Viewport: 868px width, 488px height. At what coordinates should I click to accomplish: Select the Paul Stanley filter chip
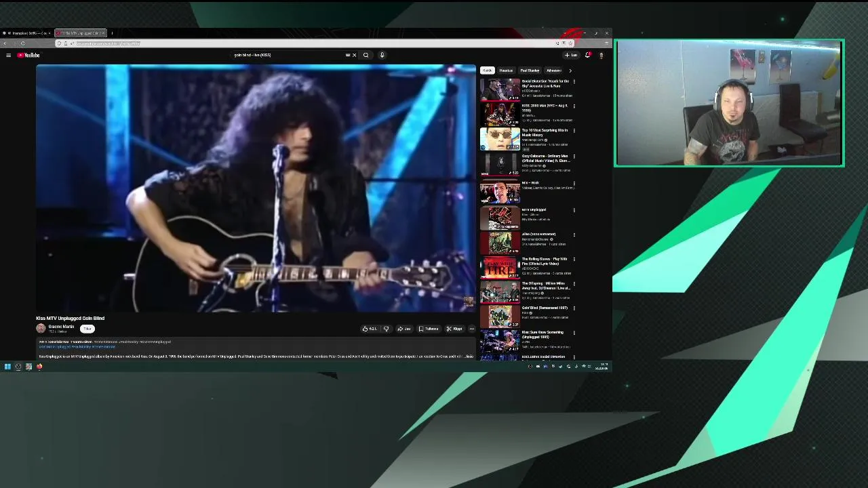530,70
